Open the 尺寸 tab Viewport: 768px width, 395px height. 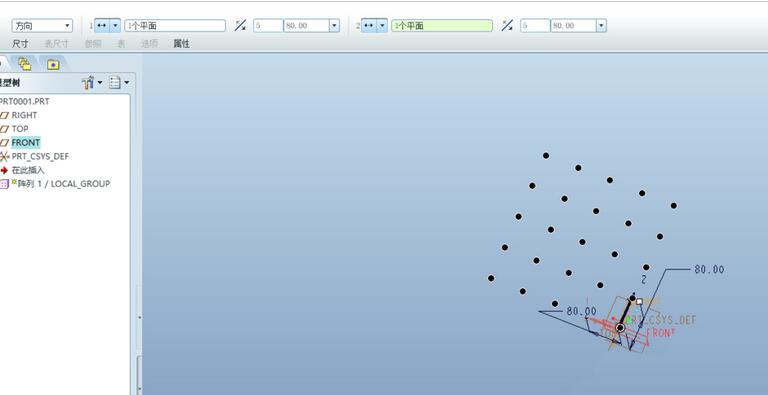click(20, 44)
